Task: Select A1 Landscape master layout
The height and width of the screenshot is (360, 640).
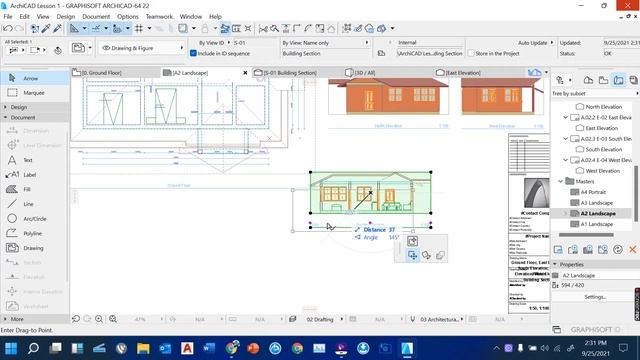Action: click(596, 224)
